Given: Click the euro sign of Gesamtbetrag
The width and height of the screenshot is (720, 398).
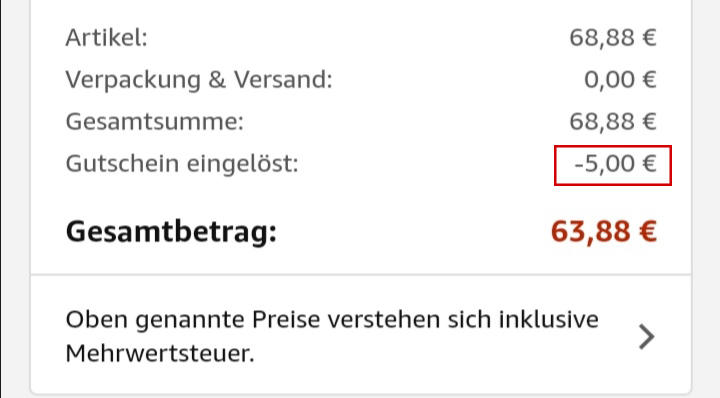Looking at the screenshot, I should tap(648, 231).
